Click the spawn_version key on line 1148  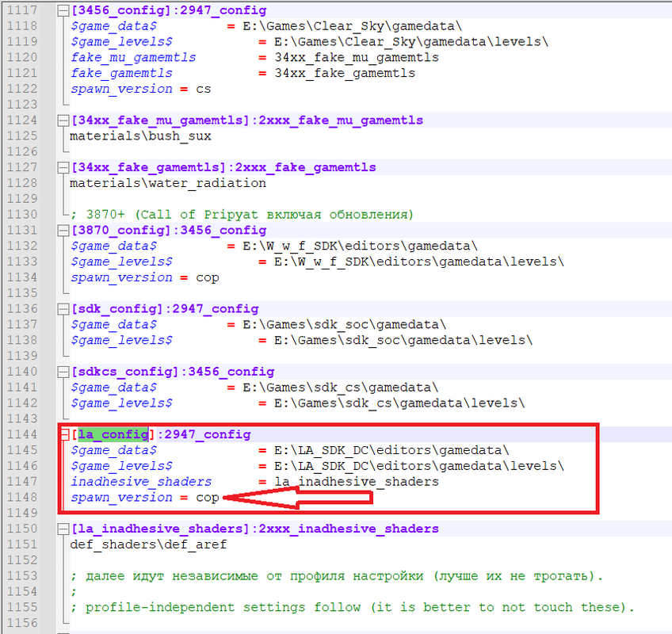pos(122,497)
